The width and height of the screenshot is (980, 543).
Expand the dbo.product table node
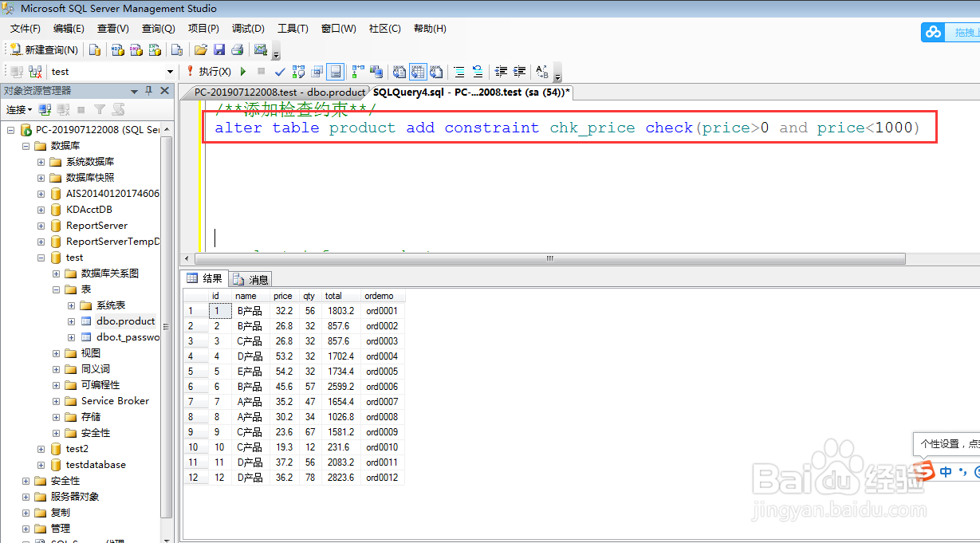click(x=71, y=321)
